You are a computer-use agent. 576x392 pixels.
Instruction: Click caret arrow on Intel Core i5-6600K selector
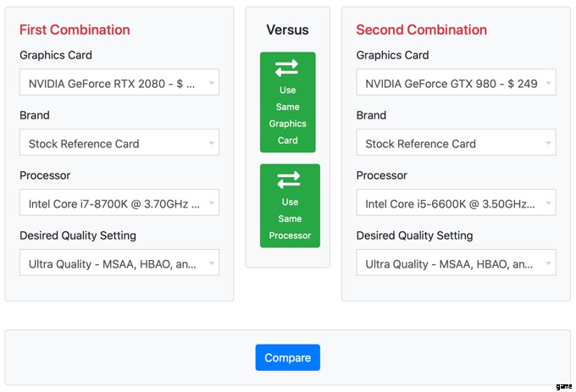pos(548,204)
